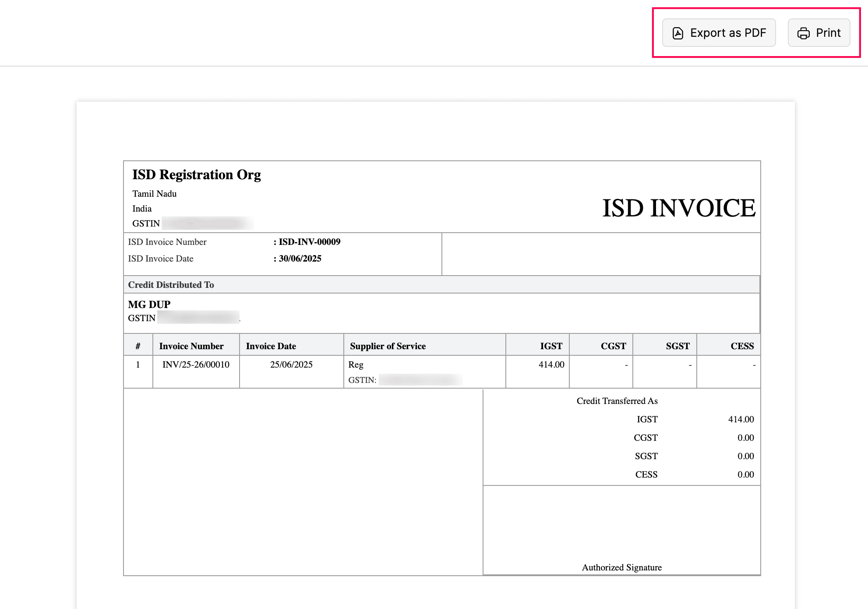Click the Export as PDF button
Screen dimensions: 868x609
tap(719, 33)
